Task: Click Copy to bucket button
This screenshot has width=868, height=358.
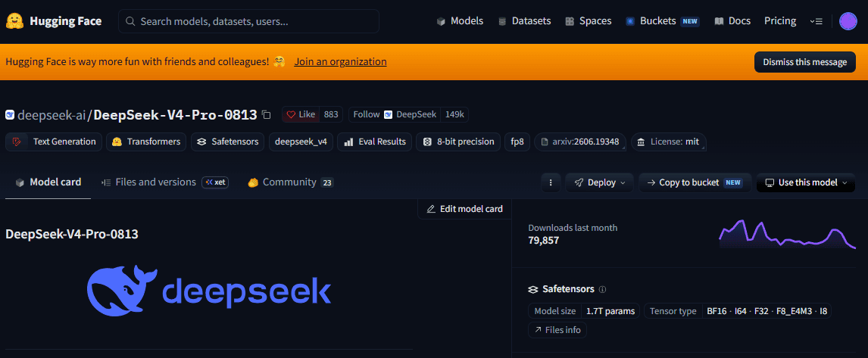Action: (695, 182)
